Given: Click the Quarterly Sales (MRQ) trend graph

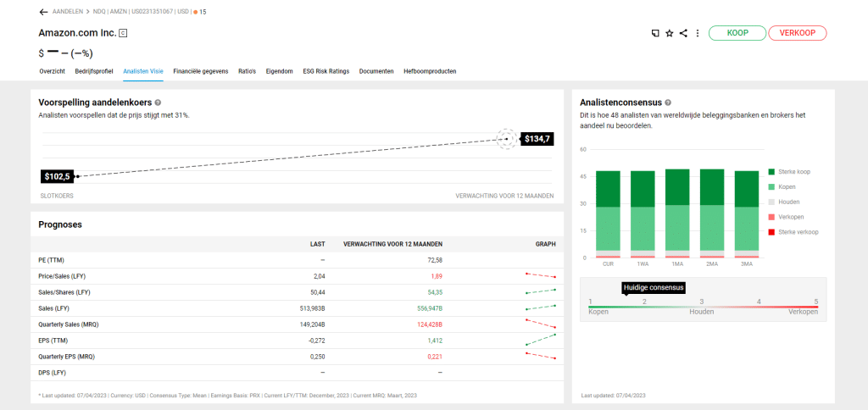Looking at the screenshot, I should pyautogui.click(x=540, y=323).
